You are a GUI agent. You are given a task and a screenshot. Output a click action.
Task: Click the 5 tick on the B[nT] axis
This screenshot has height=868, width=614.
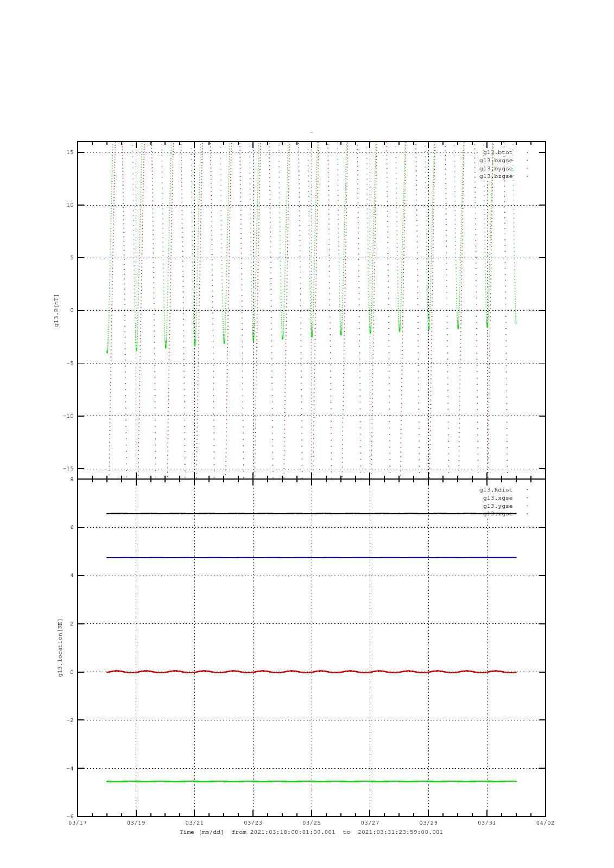point(72,258)
